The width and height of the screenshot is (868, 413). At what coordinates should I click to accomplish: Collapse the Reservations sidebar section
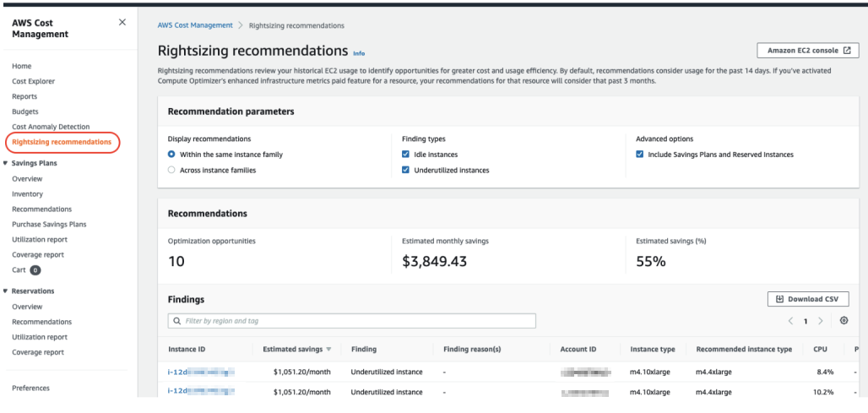(x=7, y=291)
